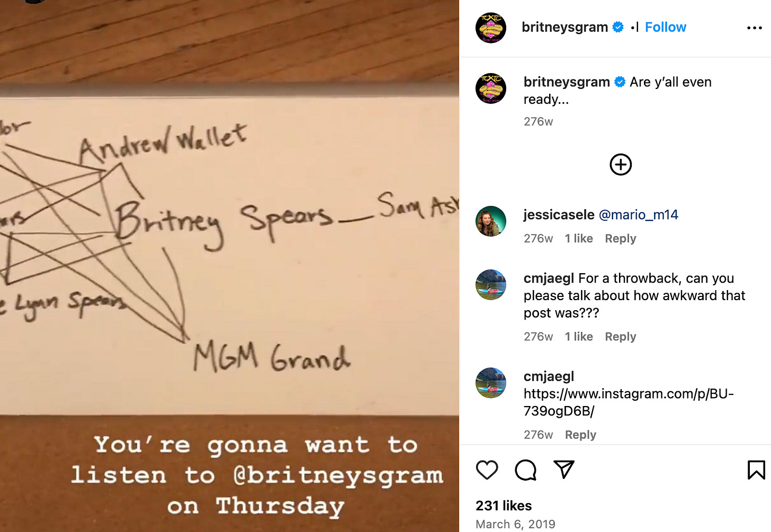771x532 pixels.
Task: Open the 231 likes list
Action: point(504,506)
